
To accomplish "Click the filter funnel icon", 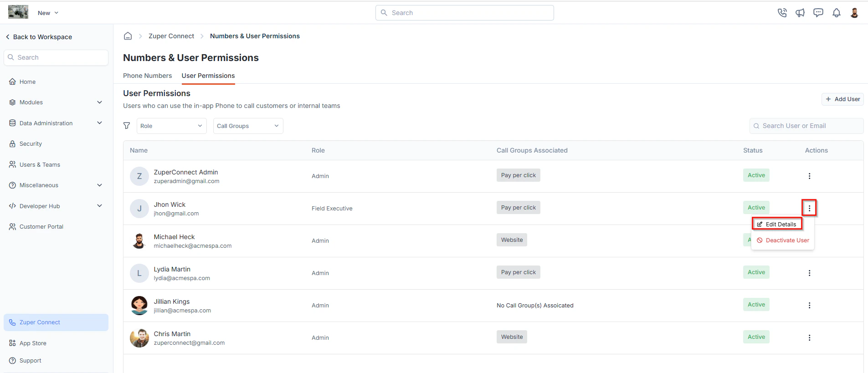I will pos(127,126).
